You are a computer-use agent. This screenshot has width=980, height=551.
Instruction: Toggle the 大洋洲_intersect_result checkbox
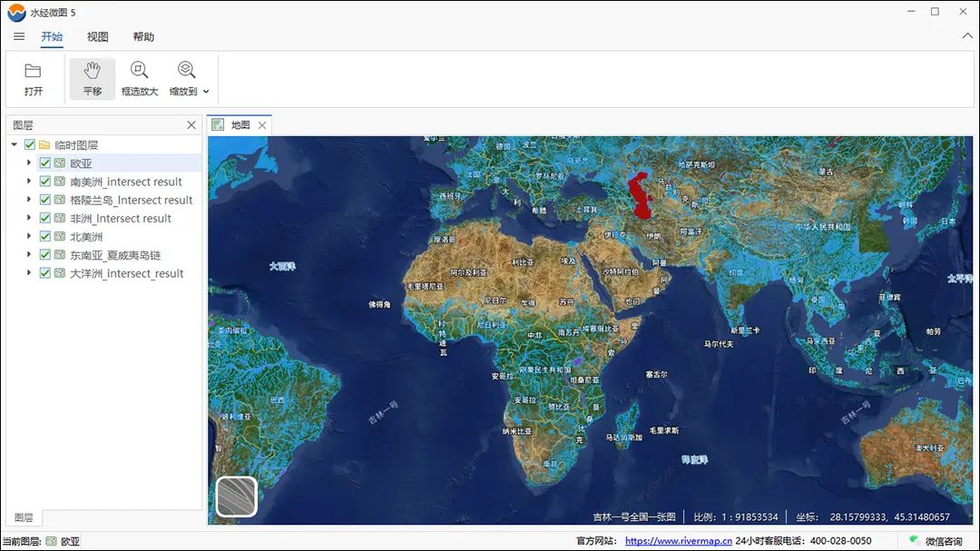point(45,272)
